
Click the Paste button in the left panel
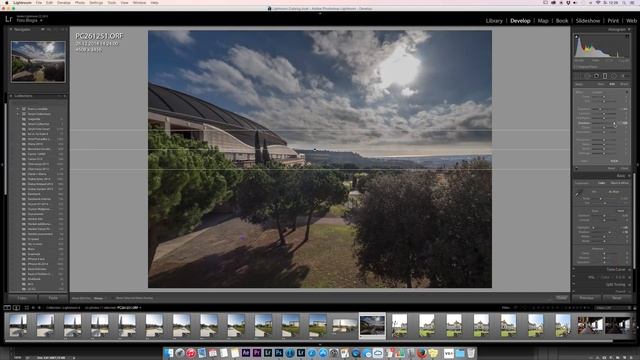[x=53, y=298]
